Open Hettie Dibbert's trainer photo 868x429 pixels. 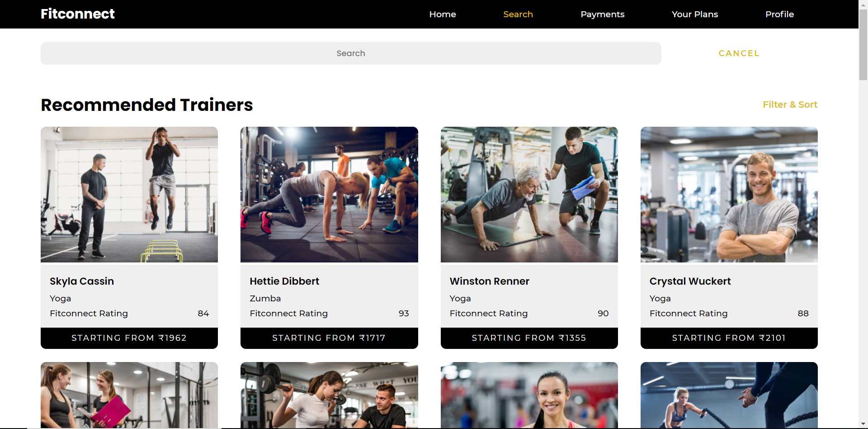pos(329,195)
